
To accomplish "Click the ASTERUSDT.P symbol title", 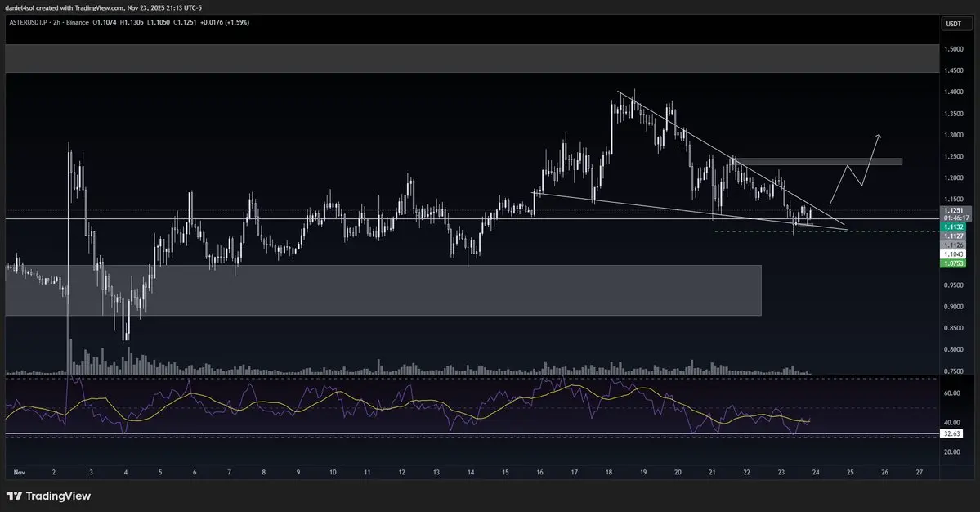I will pos(31,22).
